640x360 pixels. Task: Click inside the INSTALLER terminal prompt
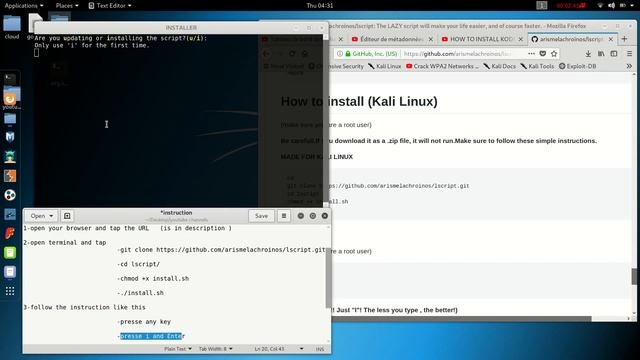[37, 53]
